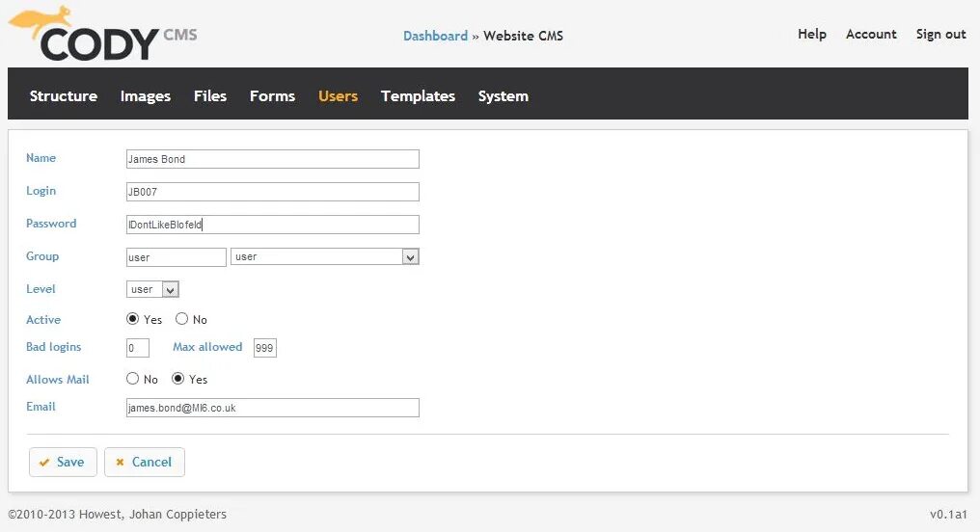
Task: Focus the Password input field
Action: [x=273, y=225]
